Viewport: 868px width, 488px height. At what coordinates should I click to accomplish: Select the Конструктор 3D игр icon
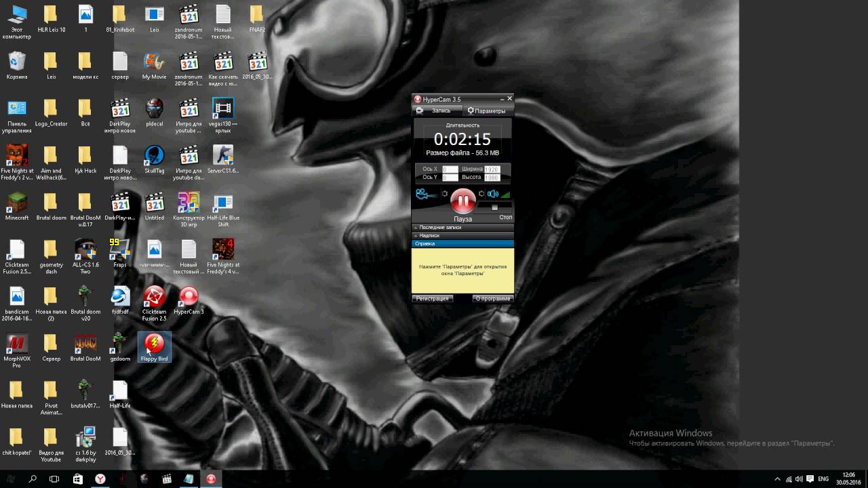tap(189, 209)
